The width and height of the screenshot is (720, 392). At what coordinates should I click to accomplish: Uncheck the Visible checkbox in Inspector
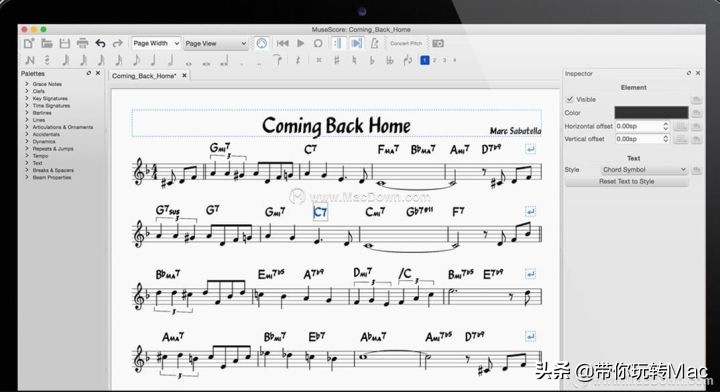(570, 99)
